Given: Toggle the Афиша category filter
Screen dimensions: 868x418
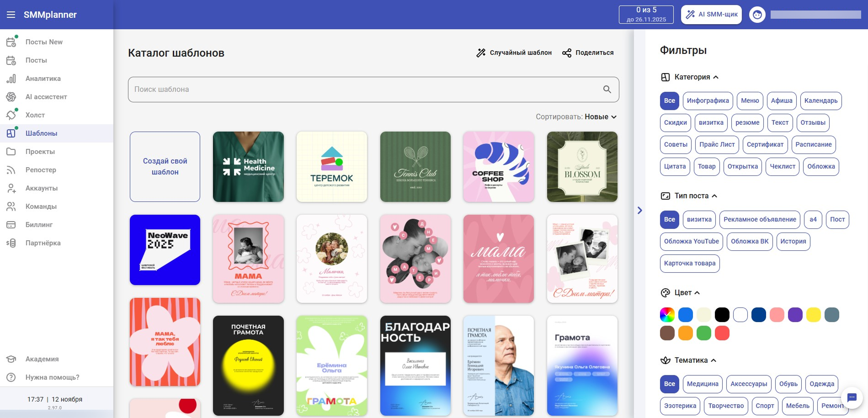Looking at the screenshot, I should 782,101.
